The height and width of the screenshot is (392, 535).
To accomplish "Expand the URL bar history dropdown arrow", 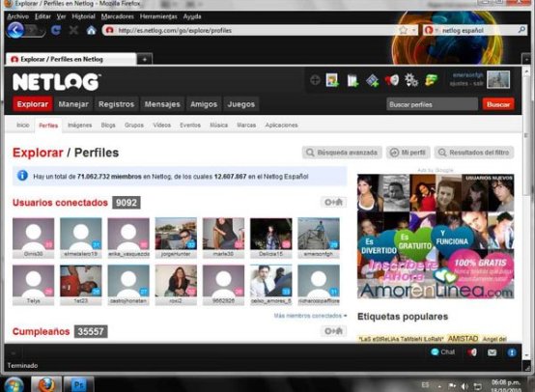I will coord(414,30).
